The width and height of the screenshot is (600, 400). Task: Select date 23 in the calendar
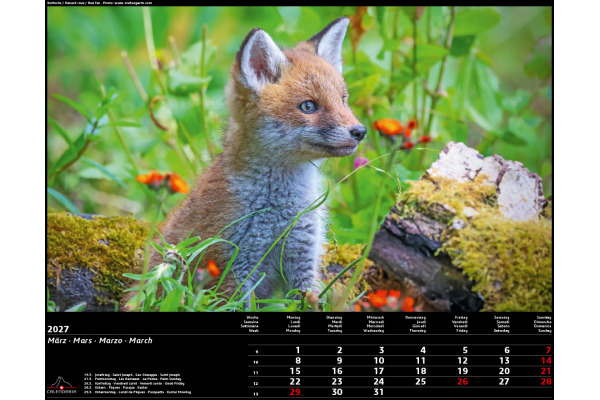(337, 382)
